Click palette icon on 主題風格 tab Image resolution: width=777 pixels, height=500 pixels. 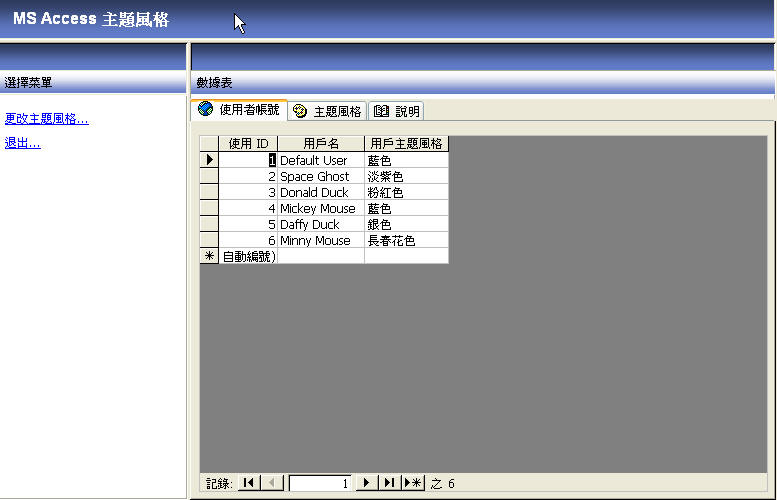(300, 111)
